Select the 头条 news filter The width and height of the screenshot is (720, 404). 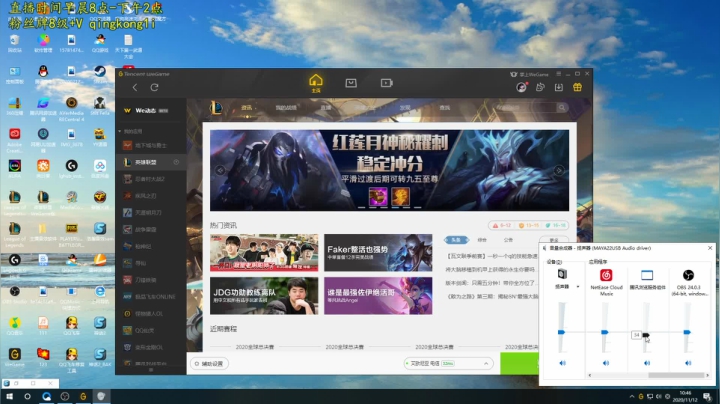point(456,240)
